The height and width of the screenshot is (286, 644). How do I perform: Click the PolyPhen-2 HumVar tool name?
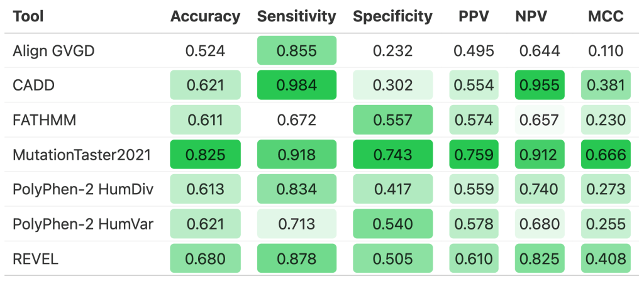click(x=84, y=224)
